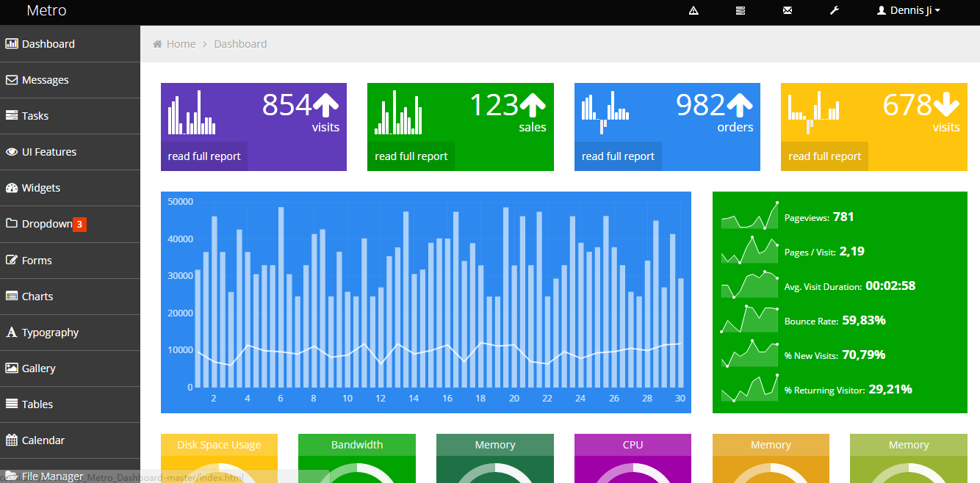This screenshot has height=483, width=980.
Task: Open Typography in the sidebar
Action: tap(70, 333)
